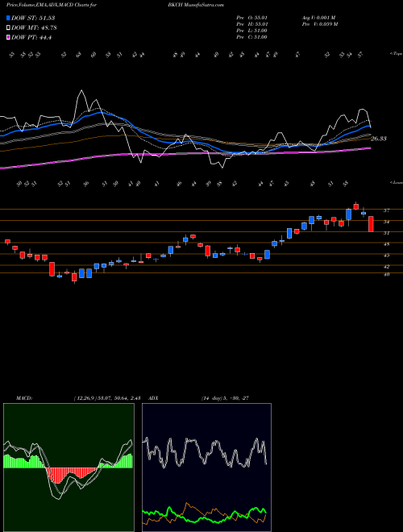The width and height of the screenshot is (403, 532).
Task: Click the Avg V: 0.001 M value
Action: pyautogui.click(x=318, y=18)
